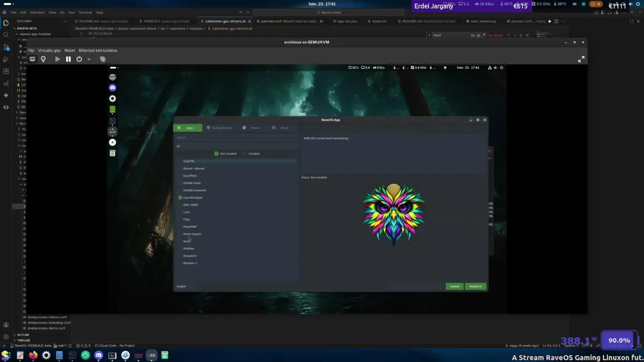Expand the TIMELINE section
This screenshot has width=644, height=362.
pyautogui.click(x=24, y=340)
